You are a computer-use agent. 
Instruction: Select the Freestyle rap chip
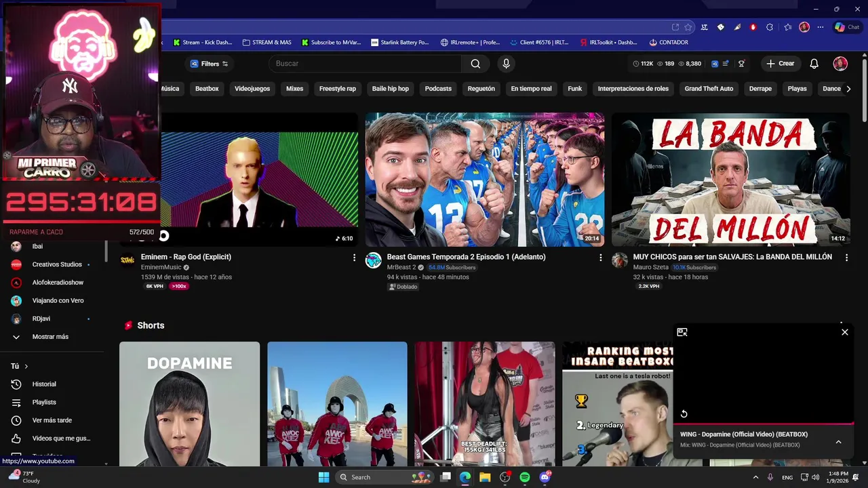click(x=338, y=89)
